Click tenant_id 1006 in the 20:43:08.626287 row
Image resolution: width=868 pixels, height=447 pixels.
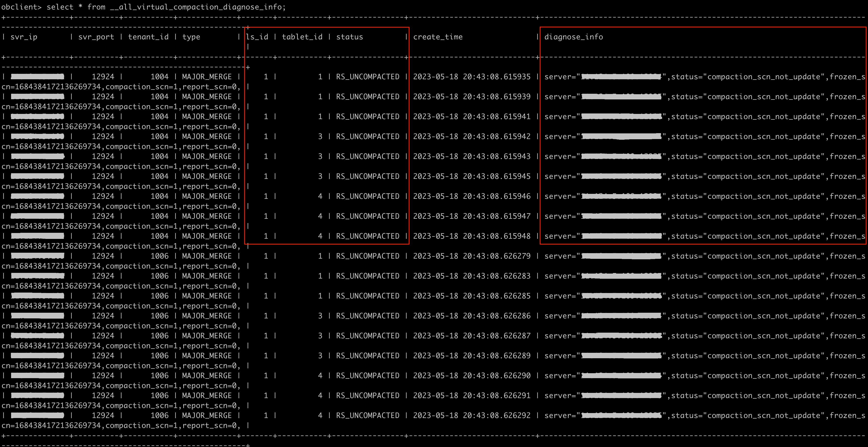coord(159,336)
